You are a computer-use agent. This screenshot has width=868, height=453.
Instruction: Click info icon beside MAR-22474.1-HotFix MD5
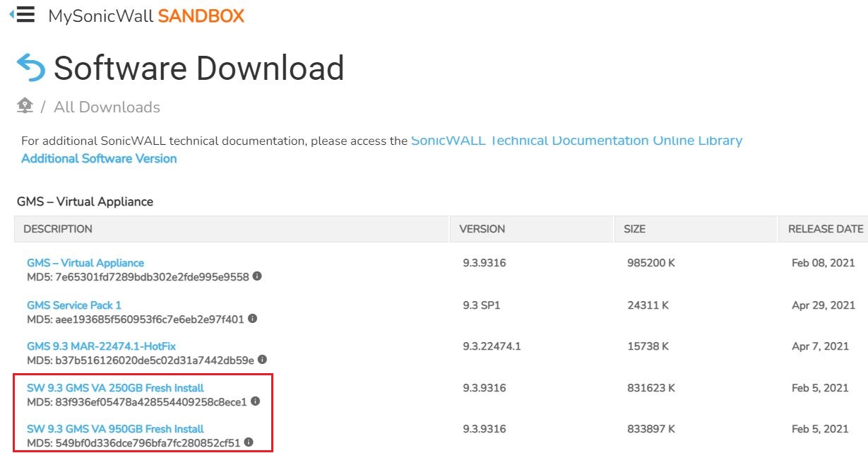pyautogui.click(x=262, y=360)
